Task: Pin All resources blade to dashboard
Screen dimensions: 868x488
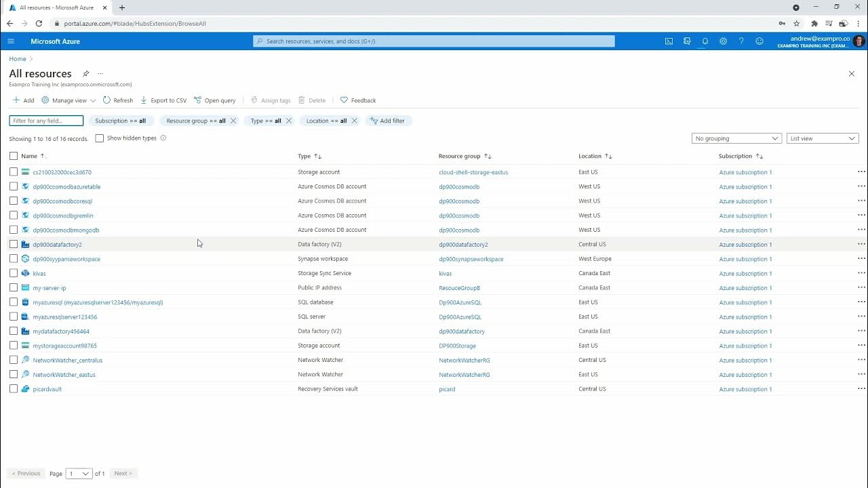Action: click(x=85, y=74)
